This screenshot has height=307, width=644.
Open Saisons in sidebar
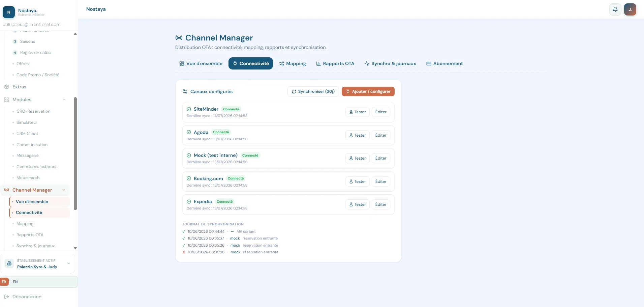[x=28, y=41]
